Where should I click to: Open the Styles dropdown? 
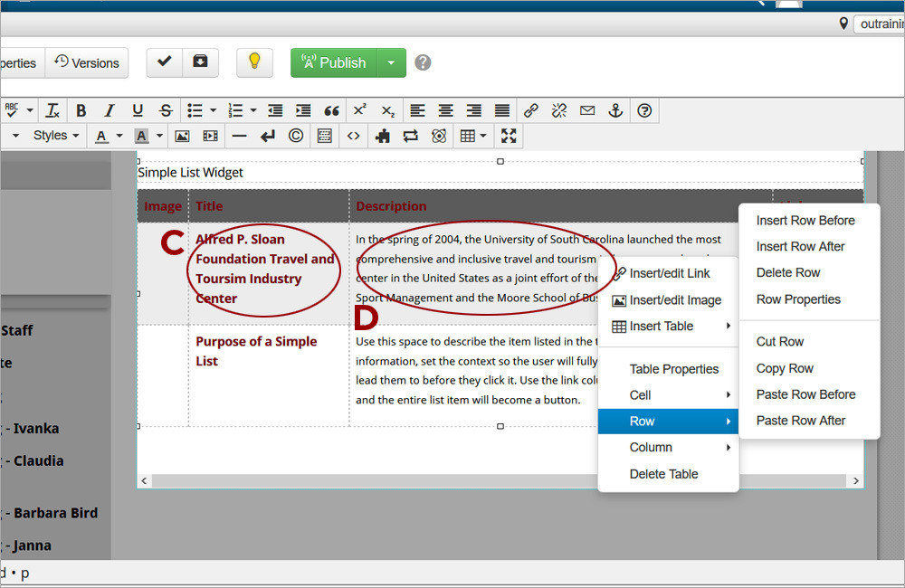click(x=56, y=136)
